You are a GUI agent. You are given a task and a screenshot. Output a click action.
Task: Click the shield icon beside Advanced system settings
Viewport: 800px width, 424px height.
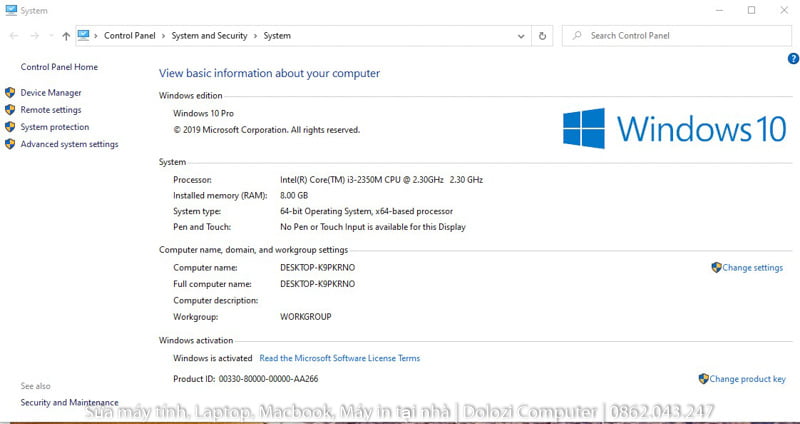(x=10, y=144)
